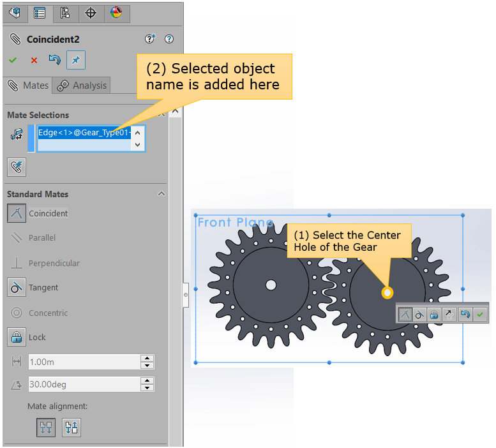
Task: Choose the Lock mate icon
Action: pyautogui.click(x=17, y=338)
